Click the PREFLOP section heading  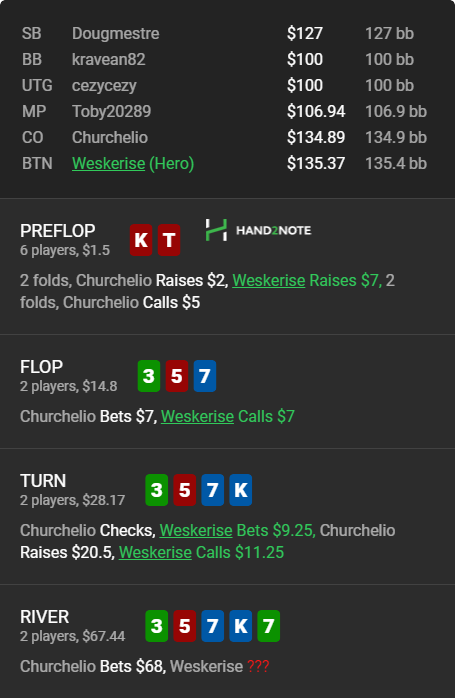tap(57, 231)
